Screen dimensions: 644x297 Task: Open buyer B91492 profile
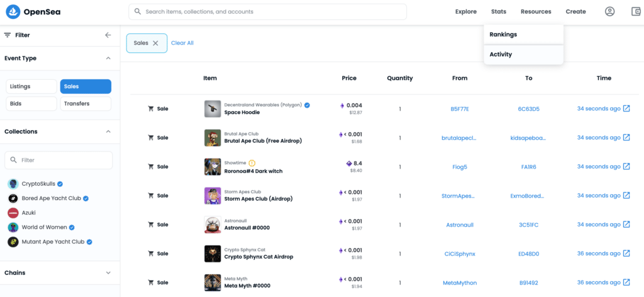click(x=528, y=283)
